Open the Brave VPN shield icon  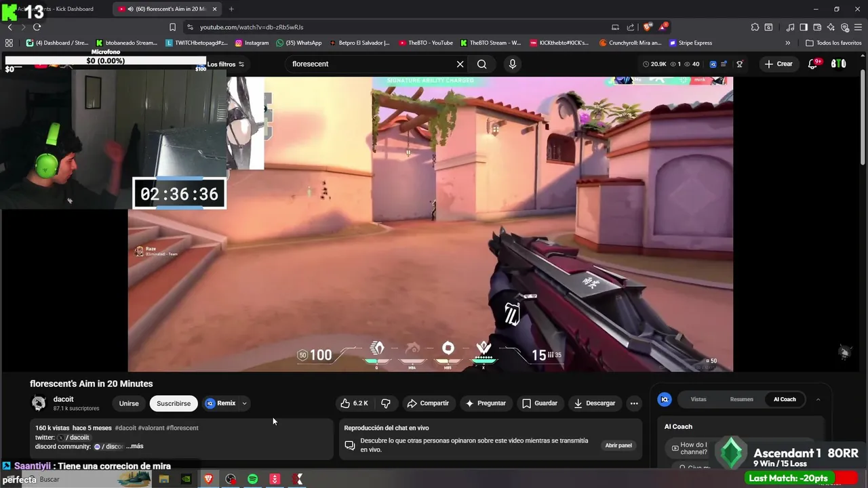pyautogui.click(x=844, y=27)
